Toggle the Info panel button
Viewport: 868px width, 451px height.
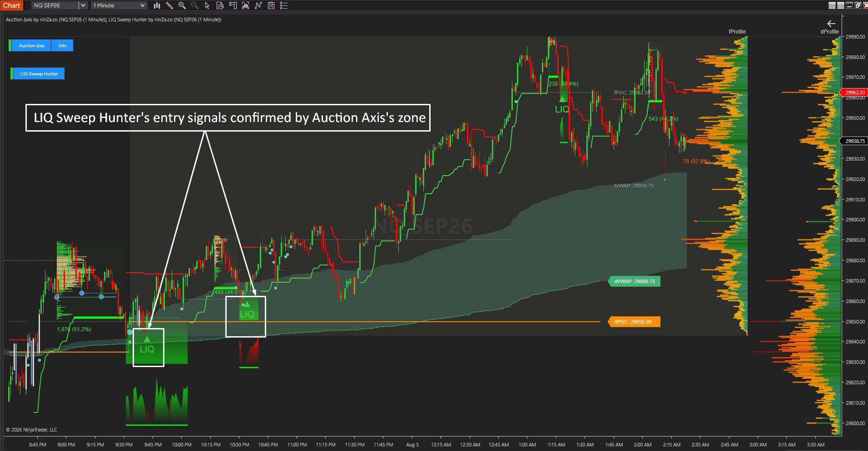click(62, 45)
